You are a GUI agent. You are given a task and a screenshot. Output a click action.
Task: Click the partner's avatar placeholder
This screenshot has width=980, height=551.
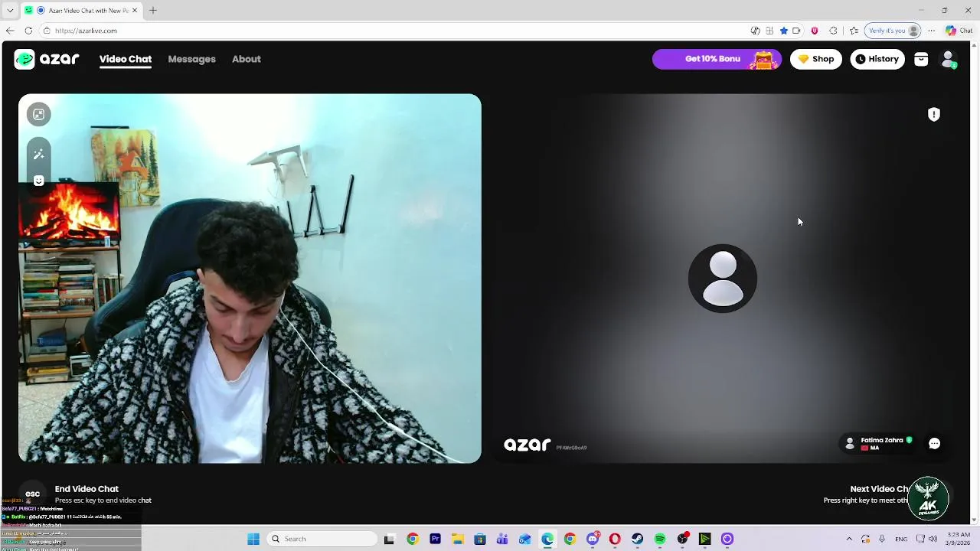pos(723,279)
